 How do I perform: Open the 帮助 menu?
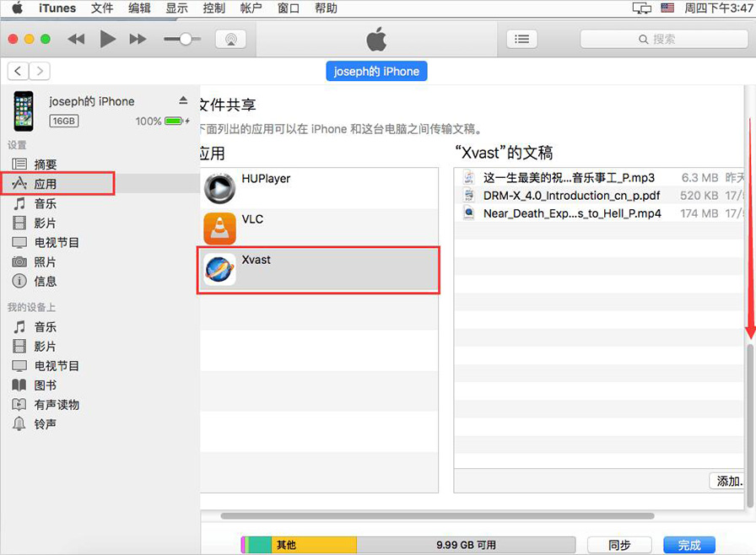coord(326,8)
